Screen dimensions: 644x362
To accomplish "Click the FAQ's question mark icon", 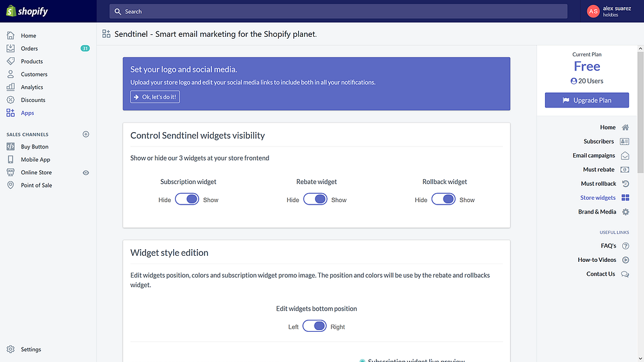I will click(x=625, y=246).
